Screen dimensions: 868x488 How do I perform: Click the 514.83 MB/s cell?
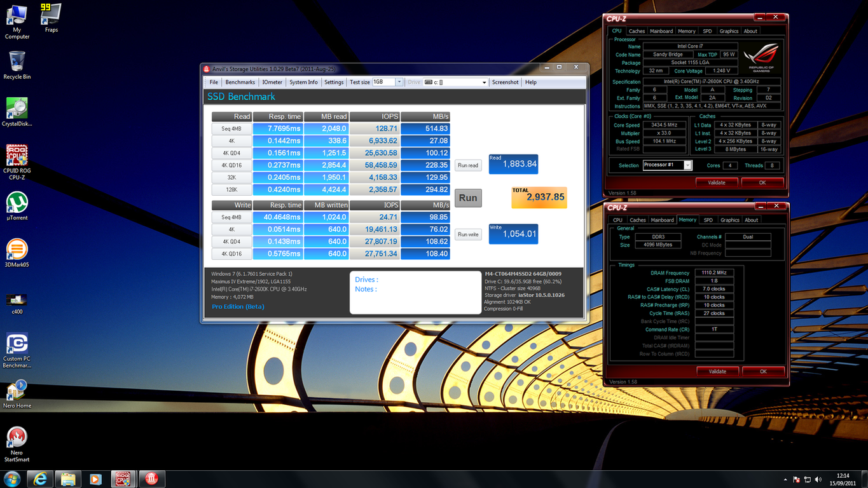[425, 128]
